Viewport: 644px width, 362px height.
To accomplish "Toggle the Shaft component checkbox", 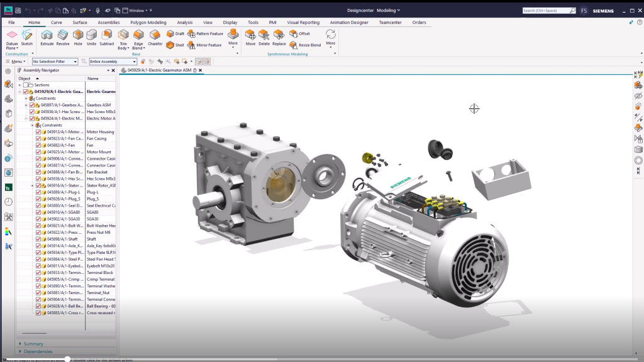I will pos(38,239).
